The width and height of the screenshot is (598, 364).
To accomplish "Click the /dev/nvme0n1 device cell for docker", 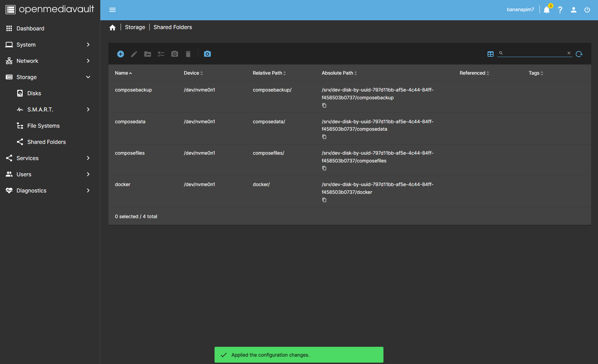I will (199, 185).
